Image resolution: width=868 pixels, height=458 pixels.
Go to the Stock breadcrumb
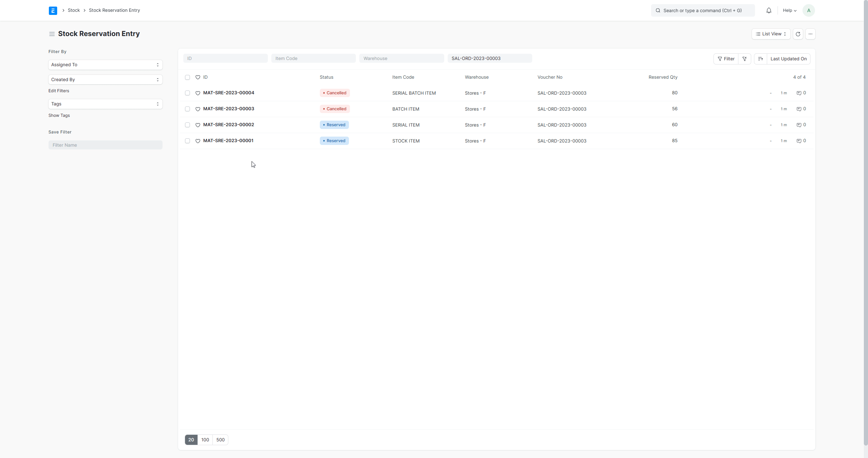73,10
